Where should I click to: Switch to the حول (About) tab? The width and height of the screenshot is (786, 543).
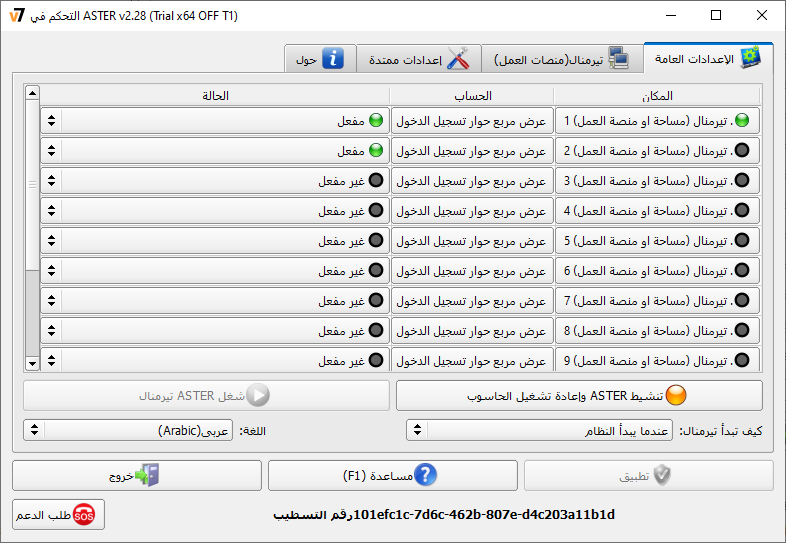pyautogui.click(x=320, y=59)
